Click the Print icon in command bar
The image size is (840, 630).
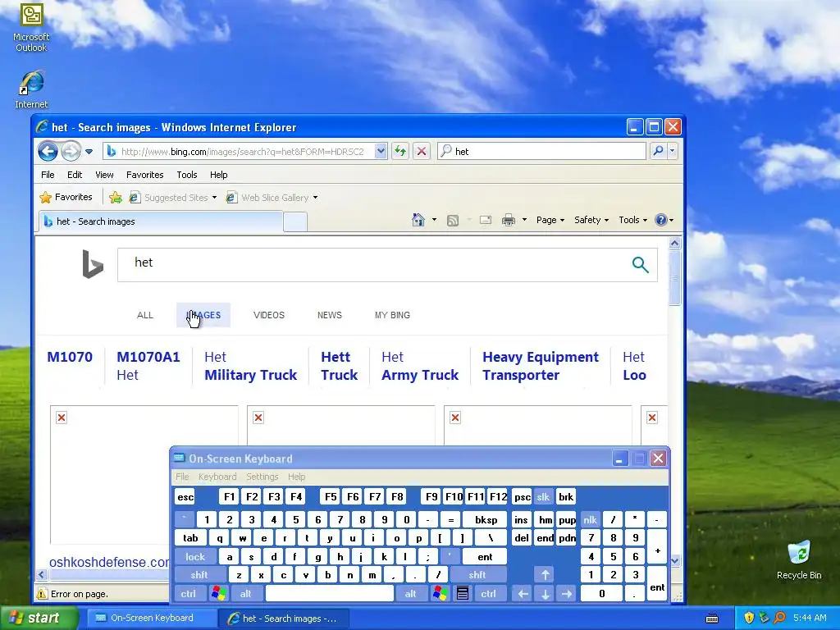coord(509,220)
